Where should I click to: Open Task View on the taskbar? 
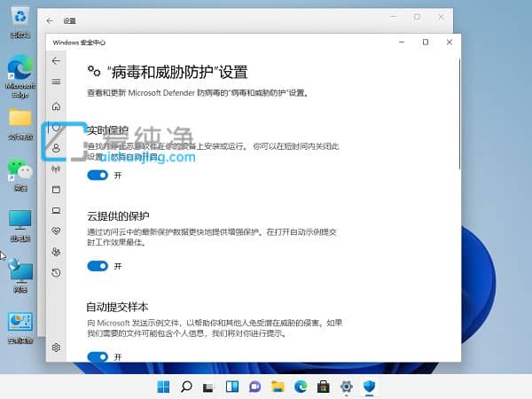click(208, 387)
